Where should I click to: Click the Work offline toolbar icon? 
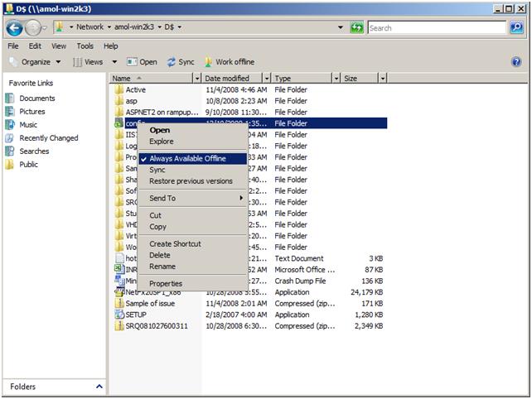pyautogui.click(x=208, y=62)
